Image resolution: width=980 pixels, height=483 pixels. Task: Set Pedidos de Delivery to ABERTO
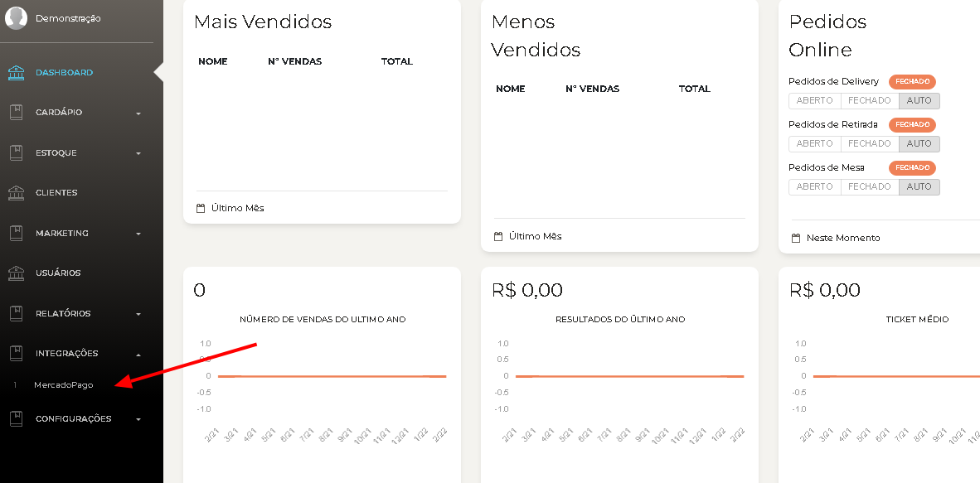(x=814, y=100)
